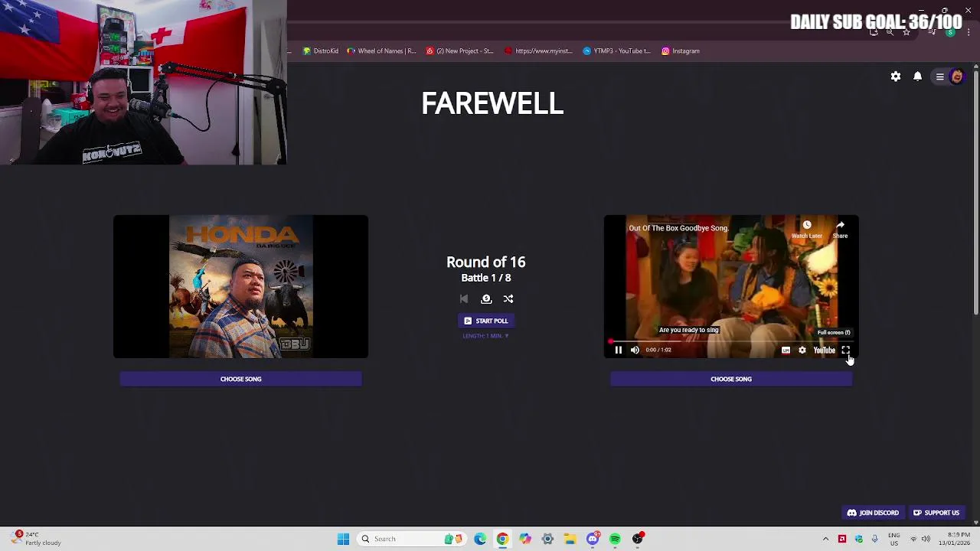Seek on the YouTube progress bar
Viewport: 980px width, 551px height.
[x=731, y=341]
